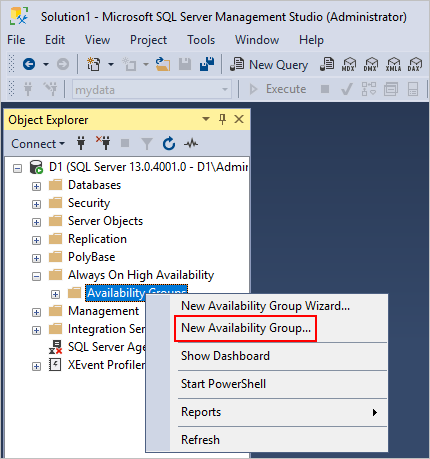This screenshot has width=430, height=459.
Task: Click the Save icon
Action: coord(185,64)
